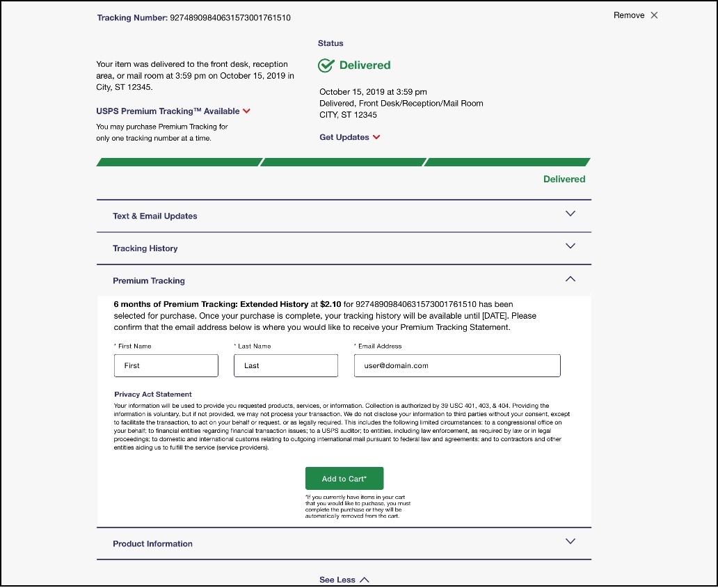Click USPS Premium Tracking Available link
718x588 pixels.
(x=168, y=111)
